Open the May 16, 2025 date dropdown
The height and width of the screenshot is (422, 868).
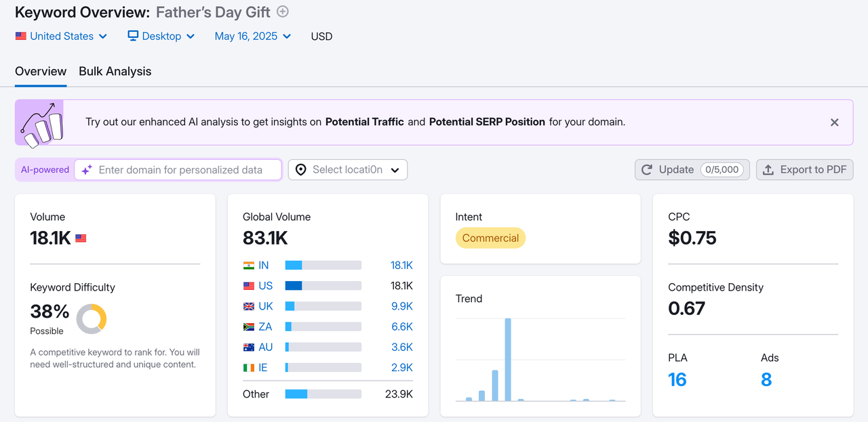click(252, 36)
